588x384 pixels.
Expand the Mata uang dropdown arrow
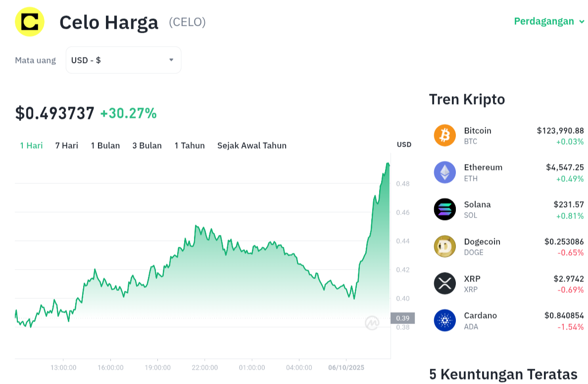[171, 60]
